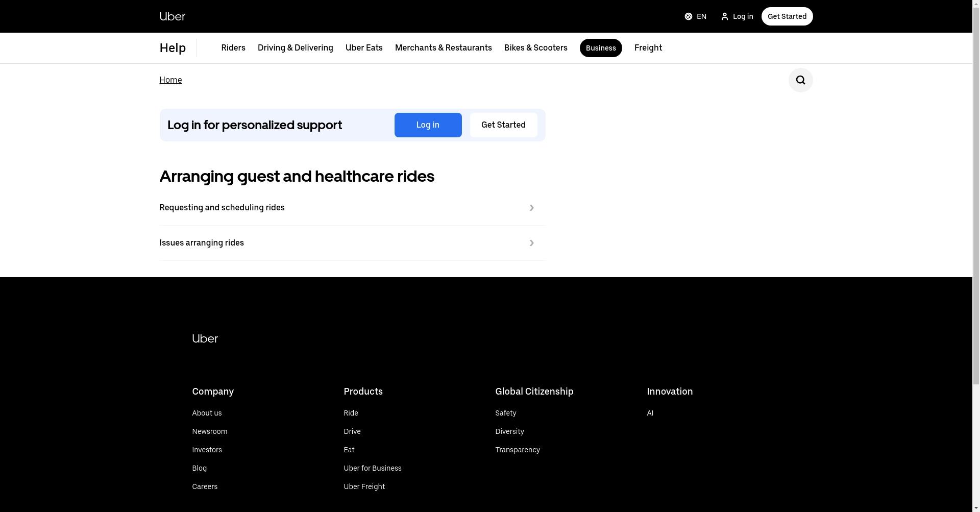Click the Home breadcrumb link
Screen dimensions: 980x512
tap(170, 80)
